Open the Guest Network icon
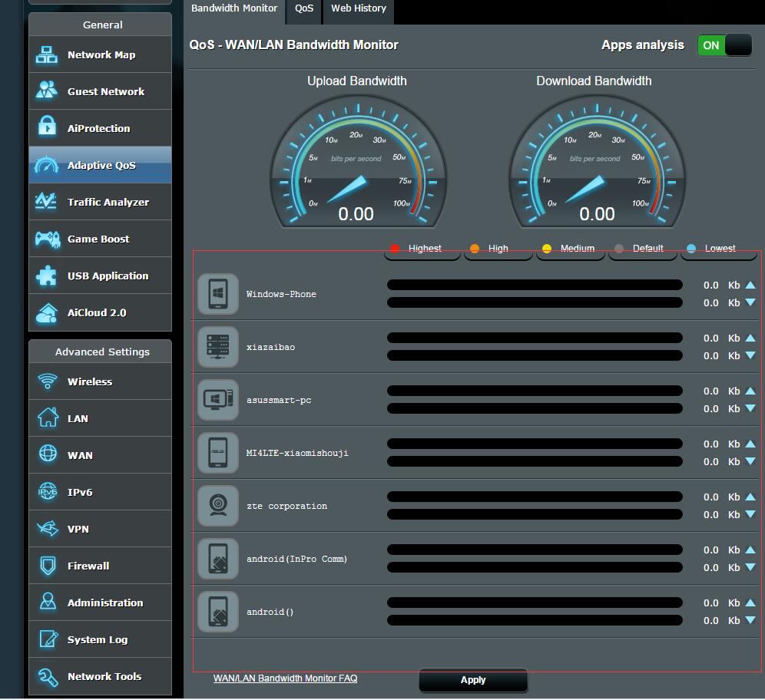 pyautogui.click(x=47, y=91)
